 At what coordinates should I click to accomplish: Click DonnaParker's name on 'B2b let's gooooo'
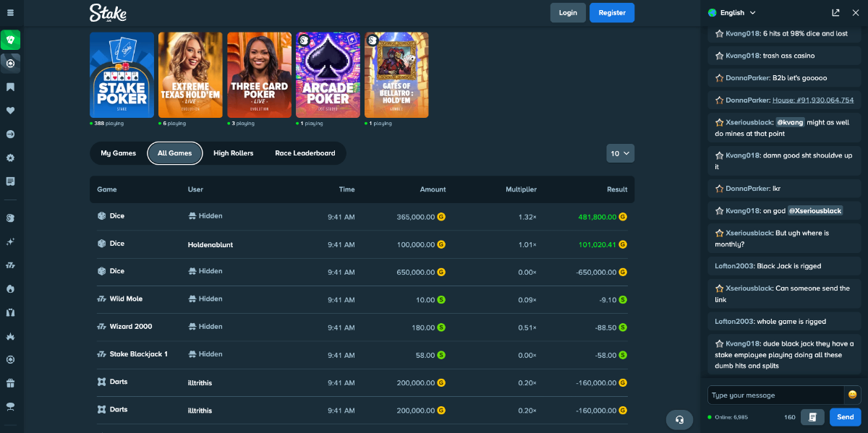tap(748, 78)
